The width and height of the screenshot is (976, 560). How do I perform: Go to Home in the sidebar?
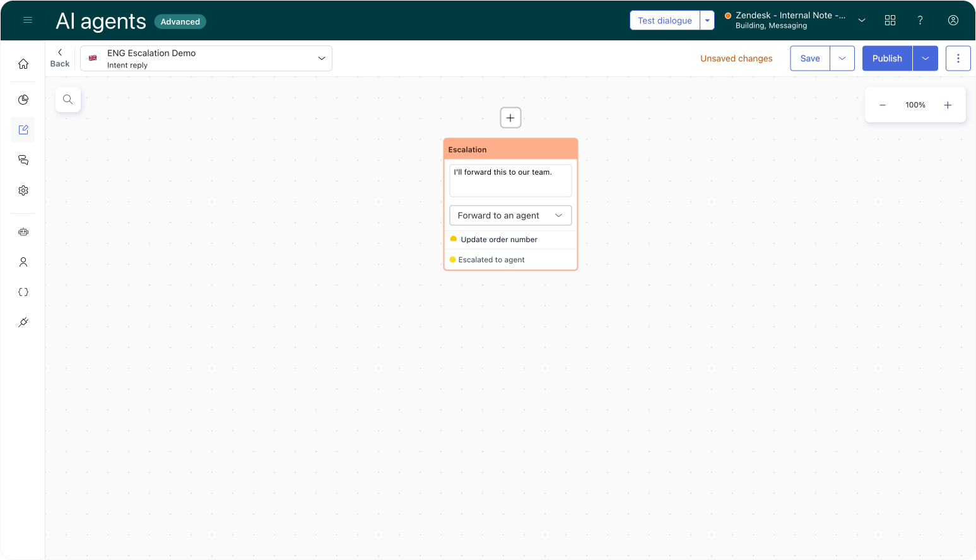(x=23, y=64)
